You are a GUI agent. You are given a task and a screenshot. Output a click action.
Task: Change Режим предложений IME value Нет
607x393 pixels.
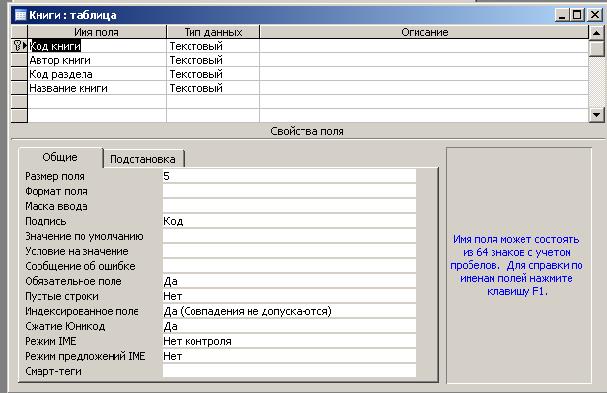click(289, 356)
